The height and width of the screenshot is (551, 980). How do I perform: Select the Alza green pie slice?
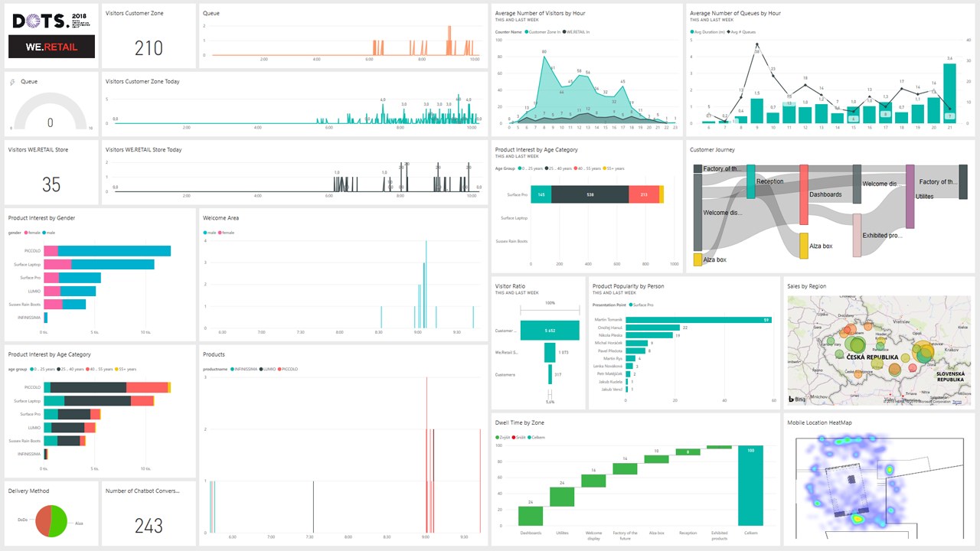pyautogui.click(x=60, y=522)
